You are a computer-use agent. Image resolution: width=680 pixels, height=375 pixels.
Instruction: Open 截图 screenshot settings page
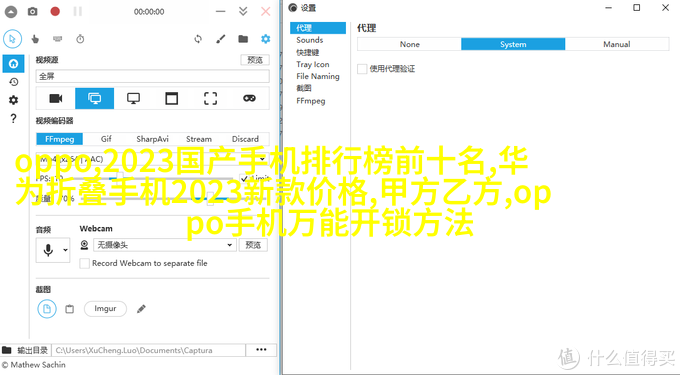pos(304,88)
